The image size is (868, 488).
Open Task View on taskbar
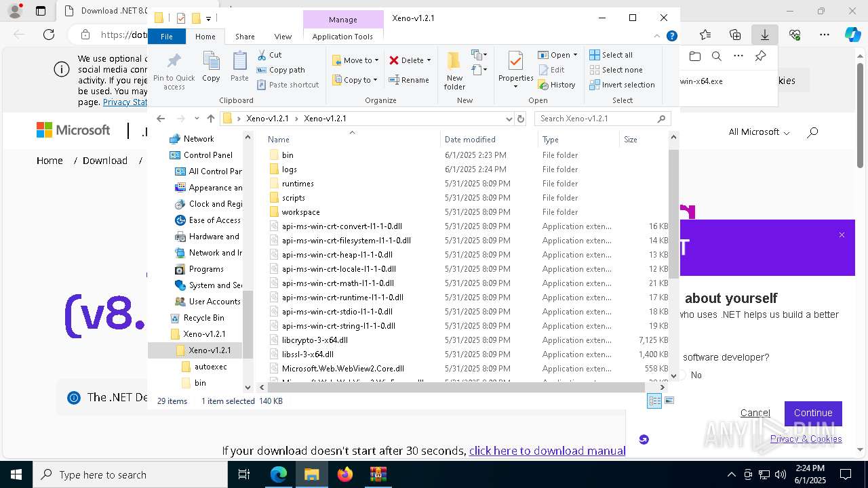point(245,474)
